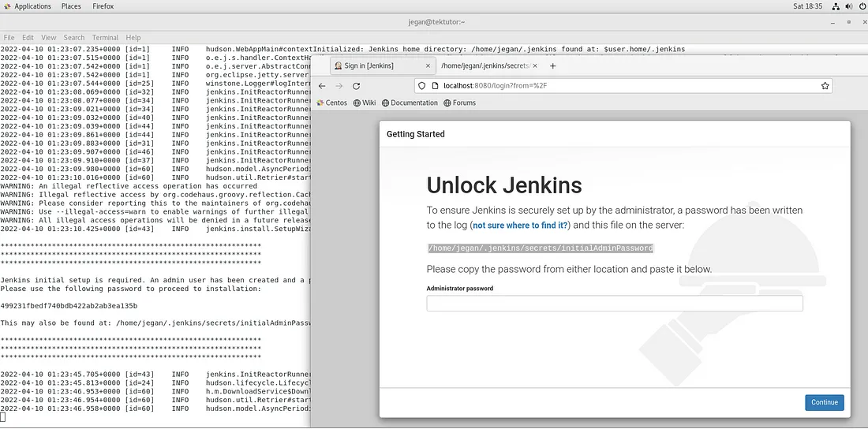Click 'Please use the following password' terminal line
The height and width of the screenshot is (429, 868).
click(130, 289)
